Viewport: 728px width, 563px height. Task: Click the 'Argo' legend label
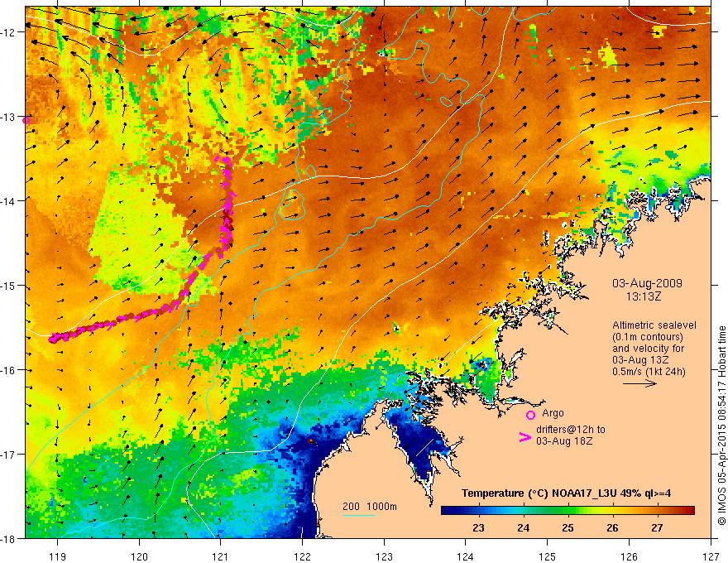click(x=553, y=413)
